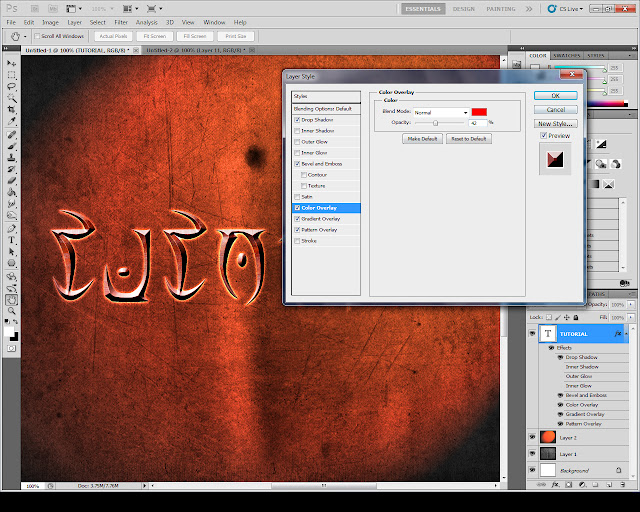Select the Crop tool
The width and height of the screenshot is (640, 512).
[11, 109]
